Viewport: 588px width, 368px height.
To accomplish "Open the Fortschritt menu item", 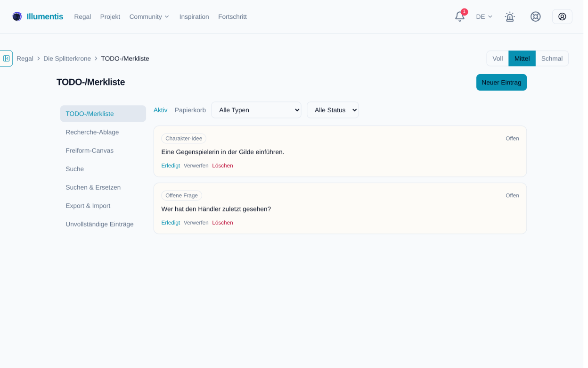I will coord(232,17).
